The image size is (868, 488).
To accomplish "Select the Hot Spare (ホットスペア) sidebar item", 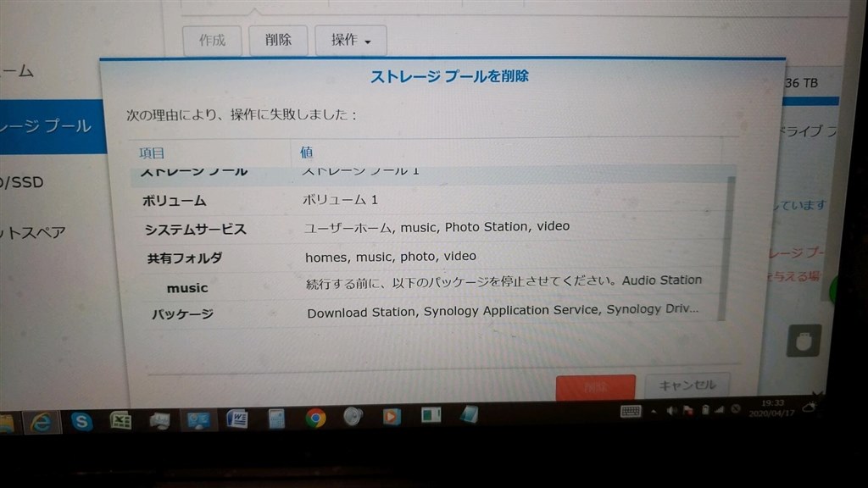I will click(33, 233).
